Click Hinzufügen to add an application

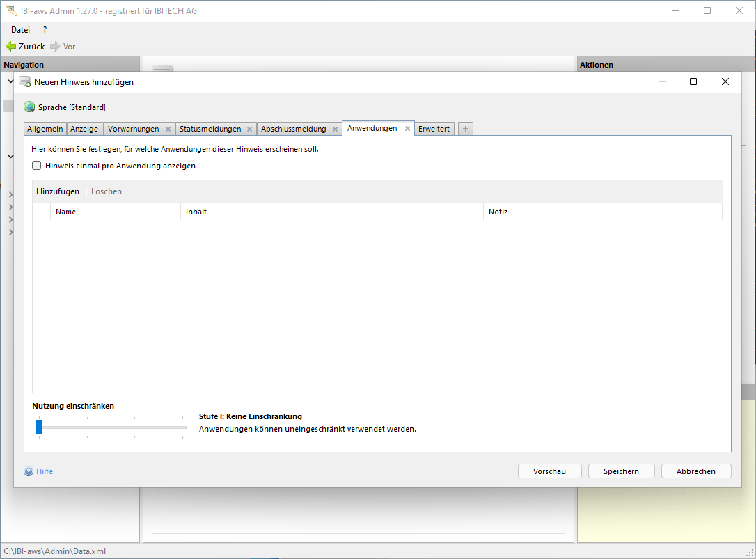[x=58, y=191]
